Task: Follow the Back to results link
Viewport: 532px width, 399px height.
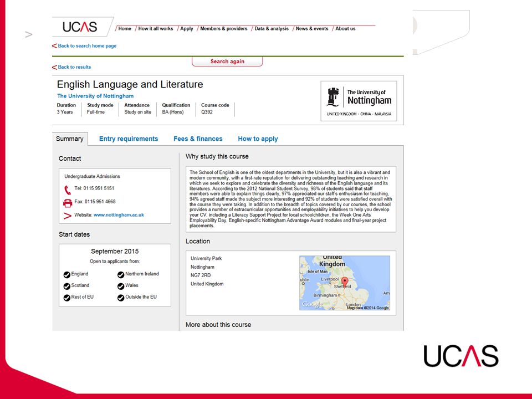Action: click(x=74, y=67)
